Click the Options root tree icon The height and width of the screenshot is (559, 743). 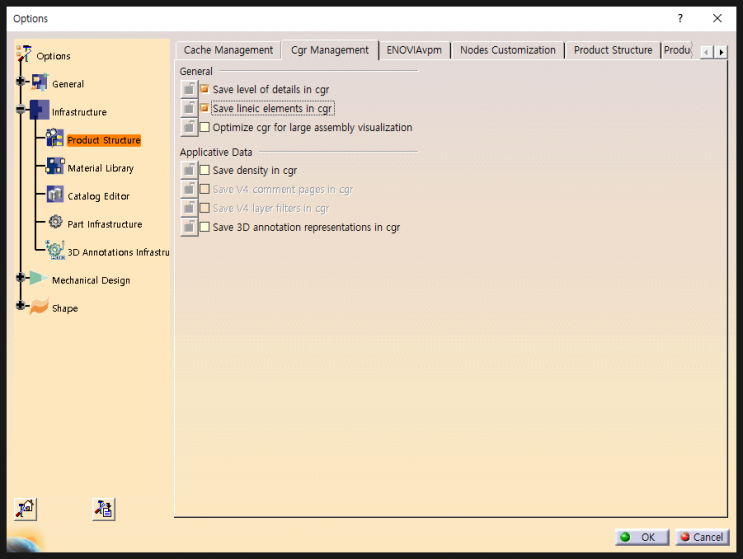(x=24, y=54)
